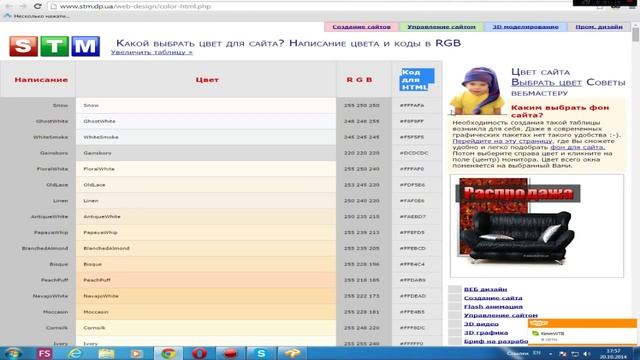Click the Cornsilk color swatch row

pyautogui.click(x=206, y=328)
